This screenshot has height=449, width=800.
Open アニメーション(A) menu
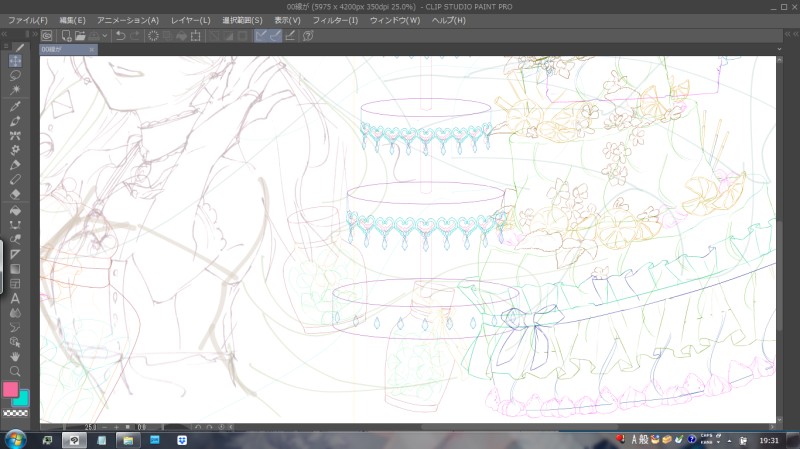point(128,20)
